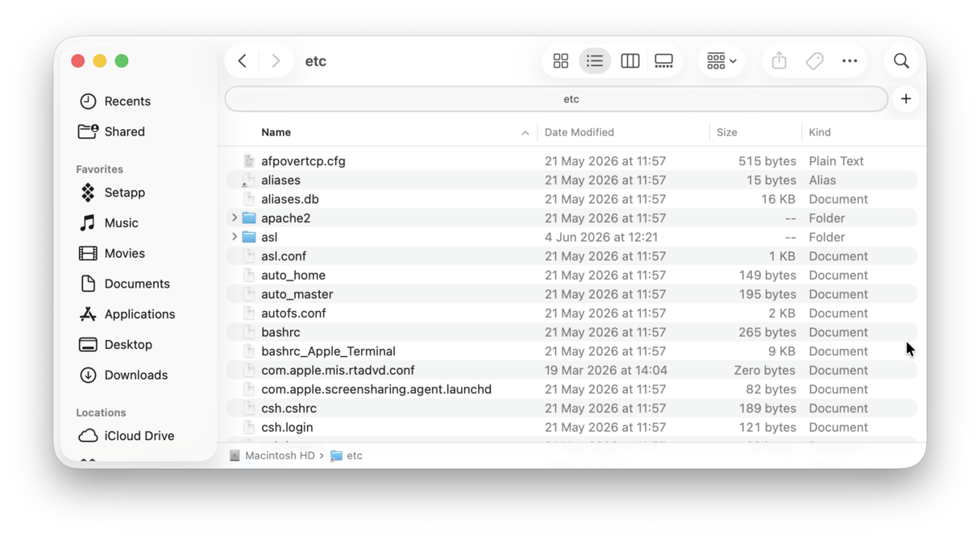Click Macintosh HD in the path bar
Screen dimensions: 980x539
[272, 456]
